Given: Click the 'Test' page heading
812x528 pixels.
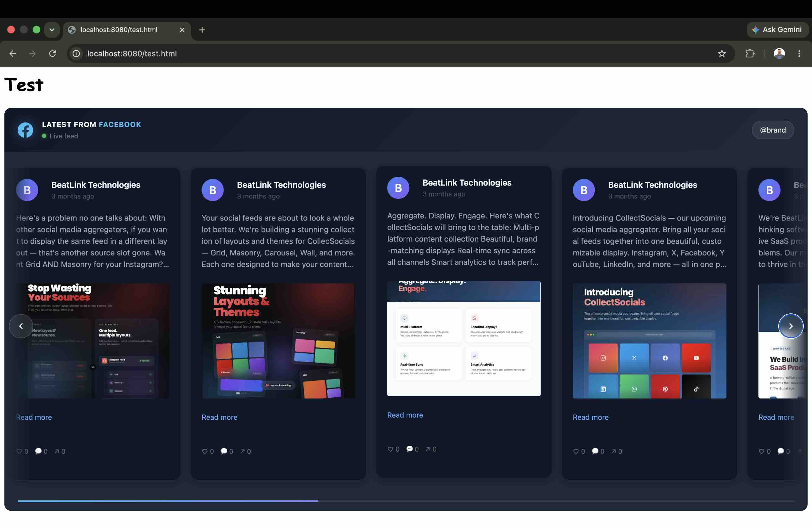Looking at the screenshot, I should [x=24, y=85].
